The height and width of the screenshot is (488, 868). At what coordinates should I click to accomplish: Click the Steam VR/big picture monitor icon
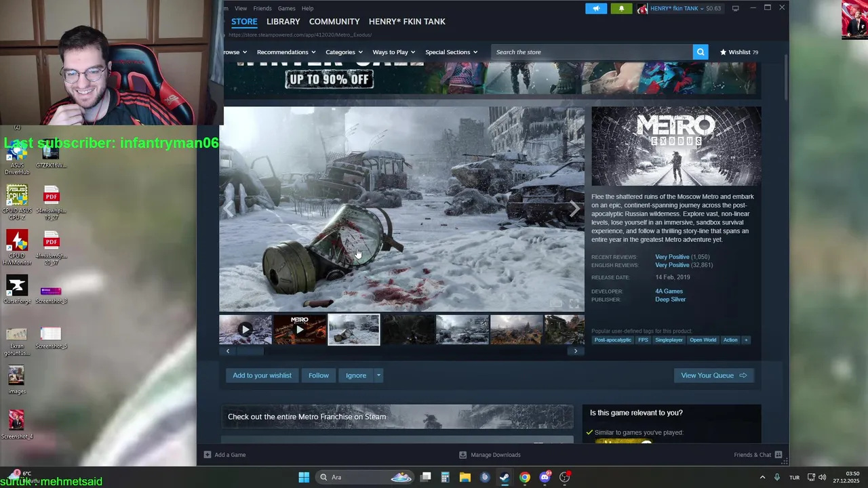coord(736,8)
